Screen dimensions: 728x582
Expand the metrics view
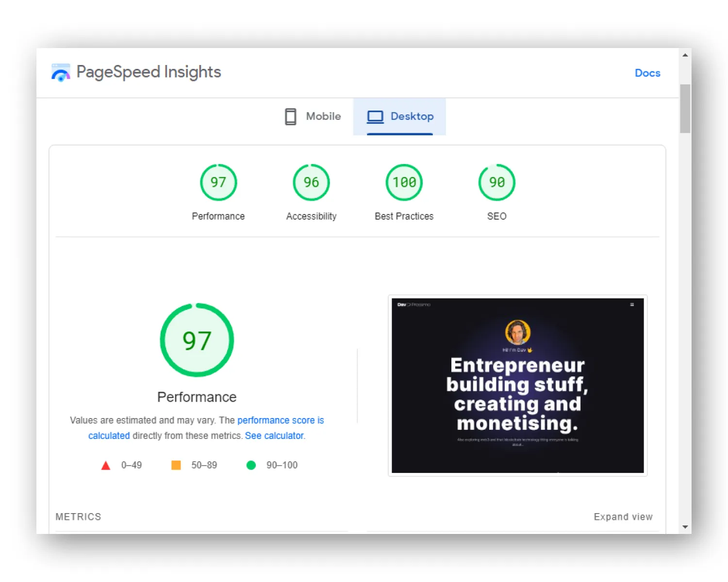tap(623, 517)
